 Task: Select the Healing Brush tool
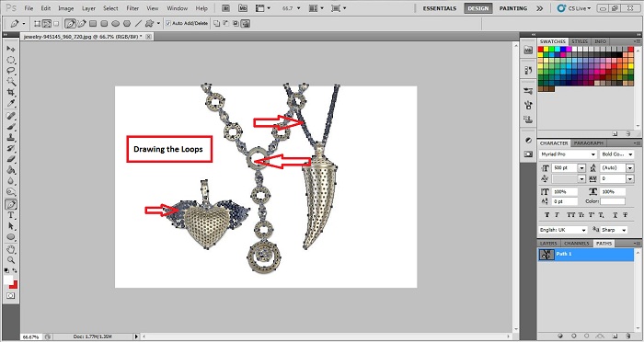point(11,116)
